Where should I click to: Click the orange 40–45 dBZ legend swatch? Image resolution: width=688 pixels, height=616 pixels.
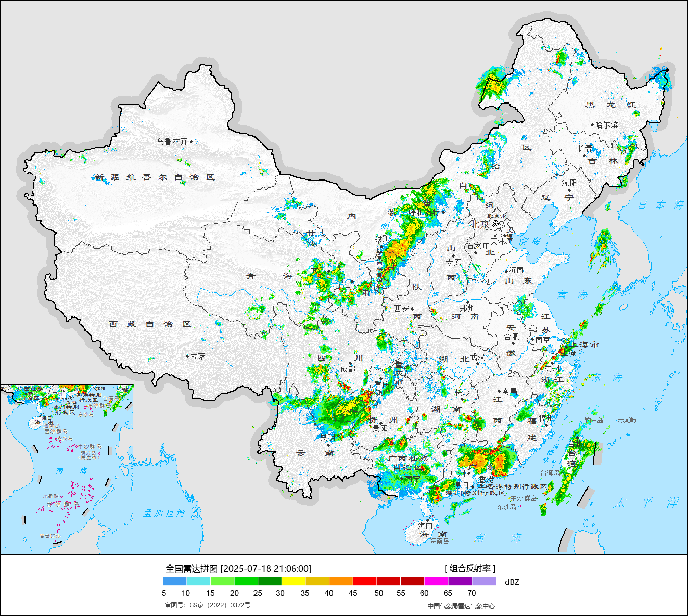341,581
